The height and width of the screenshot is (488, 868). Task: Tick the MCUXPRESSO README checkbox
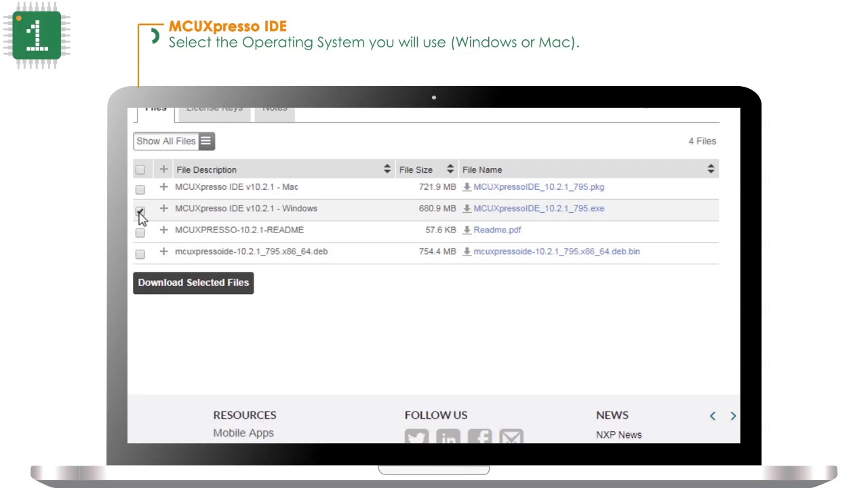(140, 233)
